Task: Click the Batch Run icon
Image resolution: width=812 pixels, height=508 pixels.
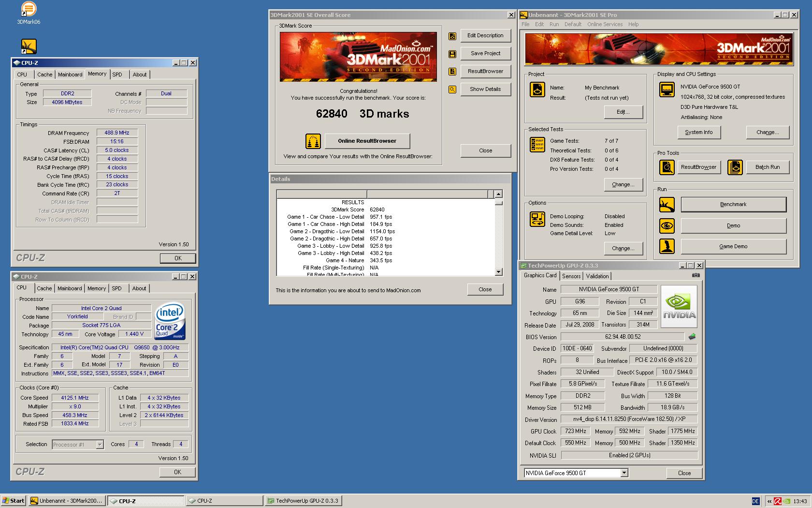Action: 735,167
